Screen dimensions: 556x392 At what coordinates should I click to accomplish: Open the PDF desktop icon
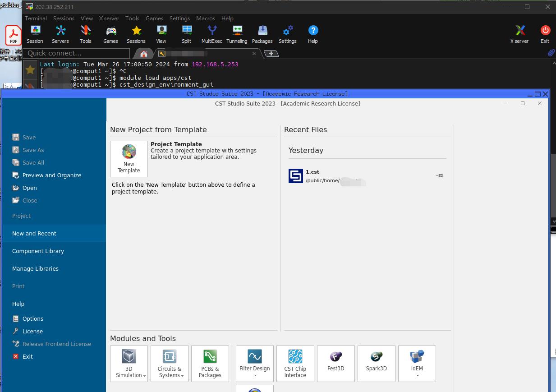click(14, 35)
